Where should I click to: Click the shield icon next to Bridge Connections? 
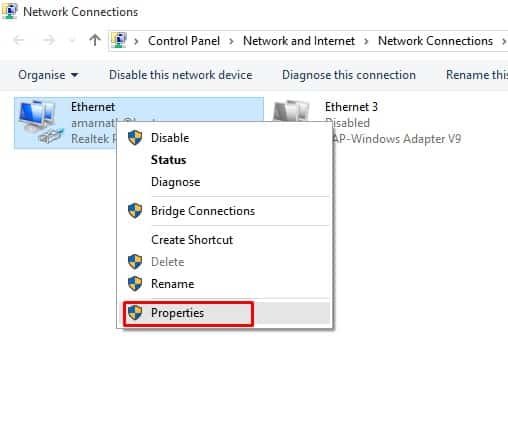pyautogui.click(x=135, y=211)
